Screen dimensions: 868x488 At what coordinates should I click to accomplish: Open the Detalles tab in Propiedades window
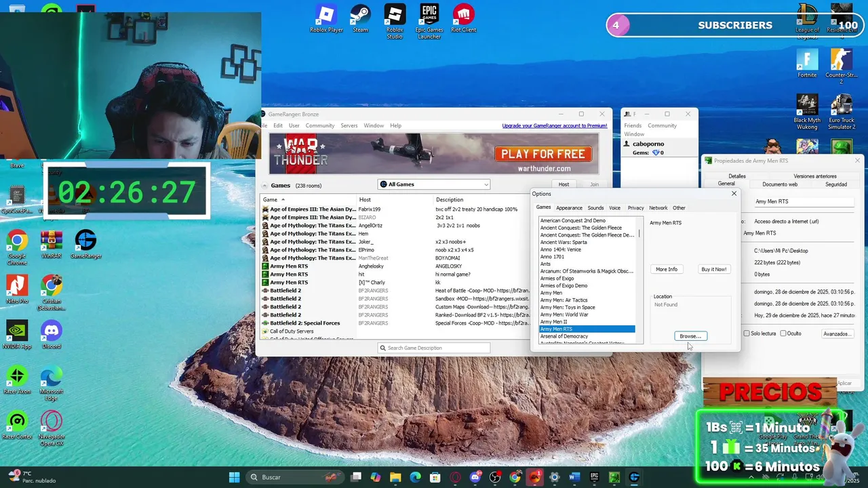(x=737, y=176)
